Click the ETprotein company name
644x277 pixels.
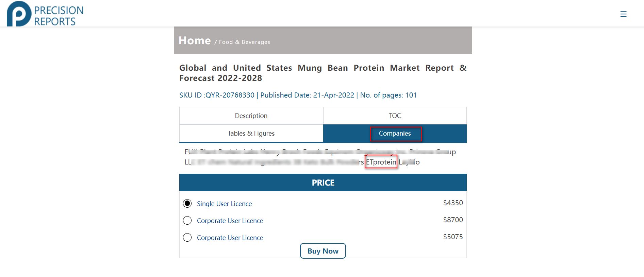click(x=381, y=162)
